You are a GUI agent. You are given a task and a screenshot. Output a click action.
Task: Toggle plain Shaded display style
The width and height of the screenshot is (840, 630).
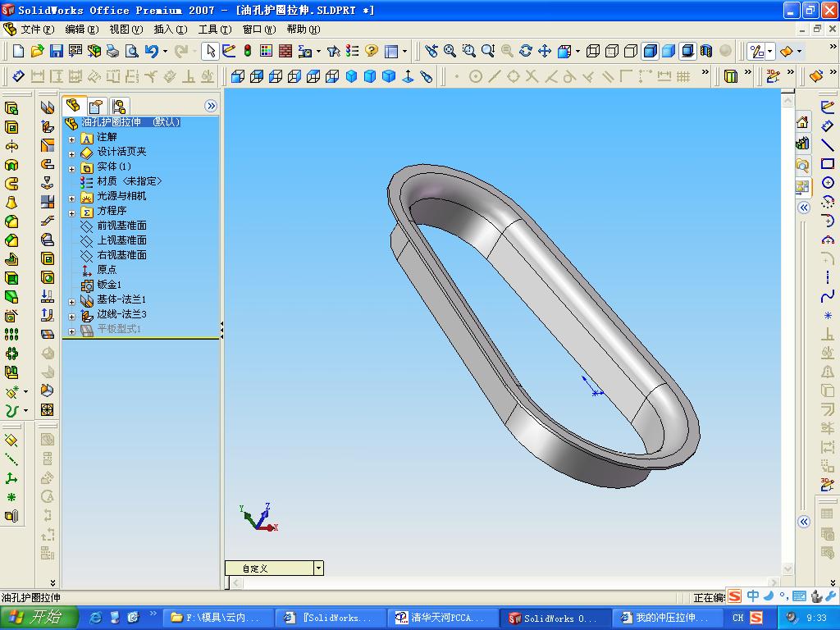click(669, 51)
